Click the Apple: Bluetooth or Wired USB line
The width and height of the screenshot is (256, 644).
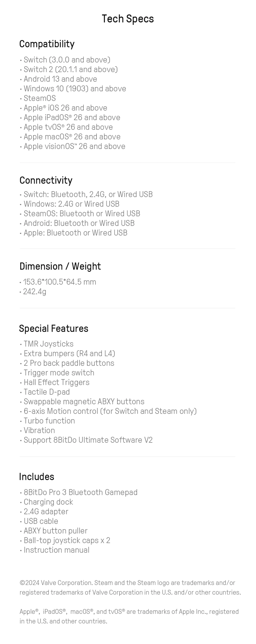pyautogui.click(x=75, y=233)
